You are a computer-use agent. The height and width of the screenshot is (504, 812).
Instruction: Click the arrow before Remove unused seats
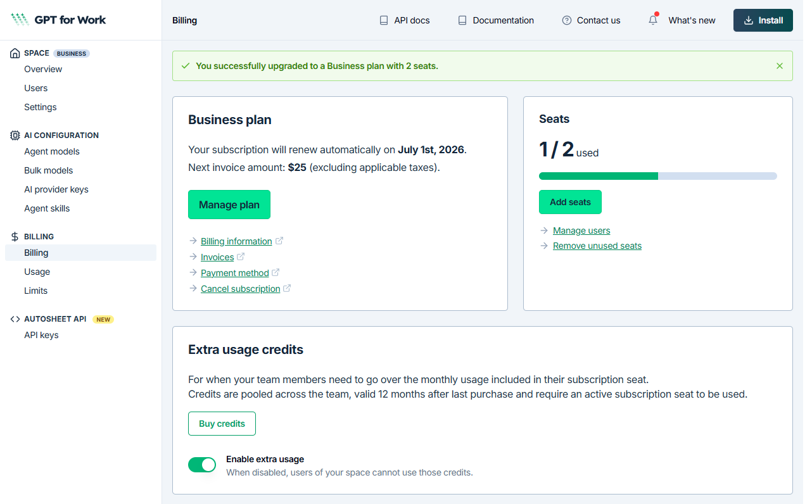click(x=544, y=246)
